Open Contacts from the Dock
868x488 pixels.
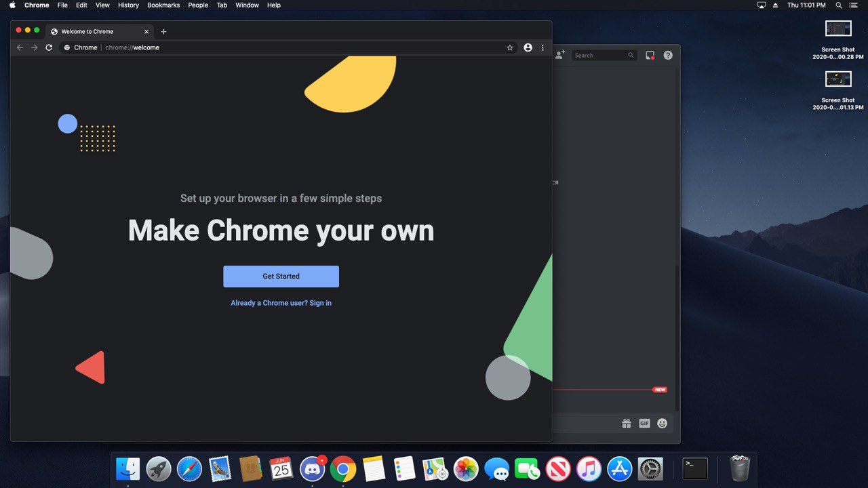click(251, 469)
